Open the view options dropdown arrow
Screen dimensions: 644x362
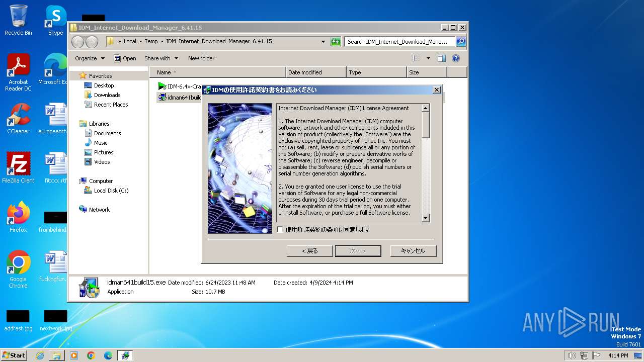(x=428, y=58)
